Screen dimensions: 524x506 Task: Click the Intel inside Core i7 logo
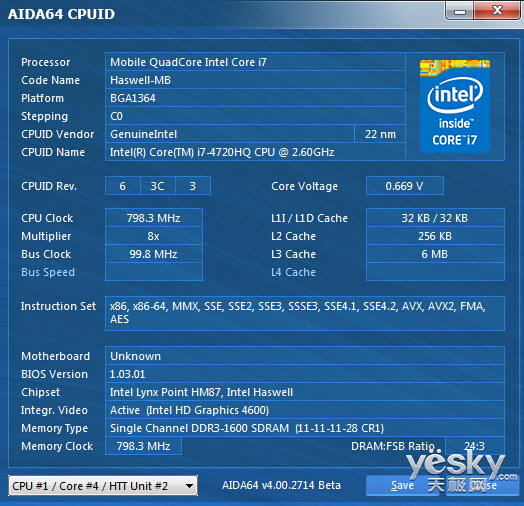click(455, 106)
